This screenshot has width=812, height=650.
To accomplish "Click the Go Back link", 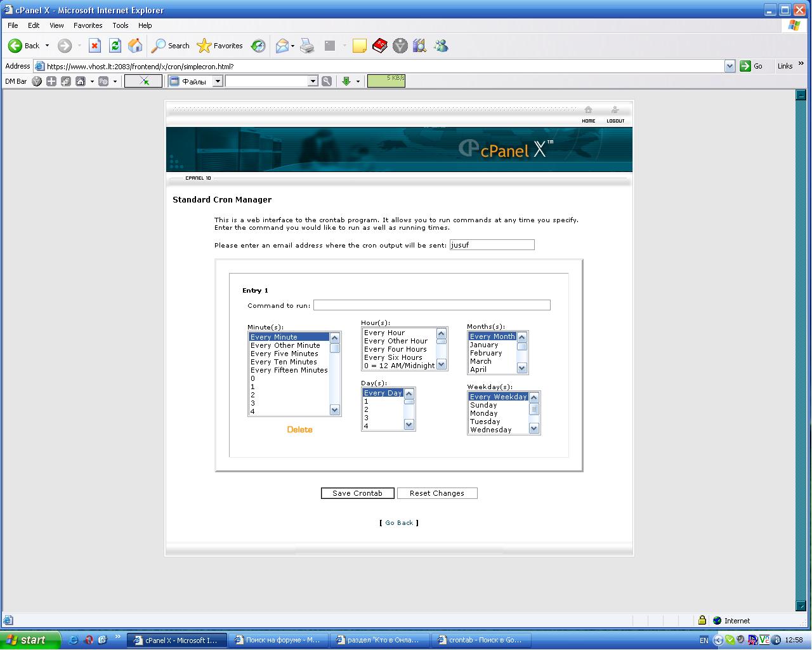I will tap(399, 523).
